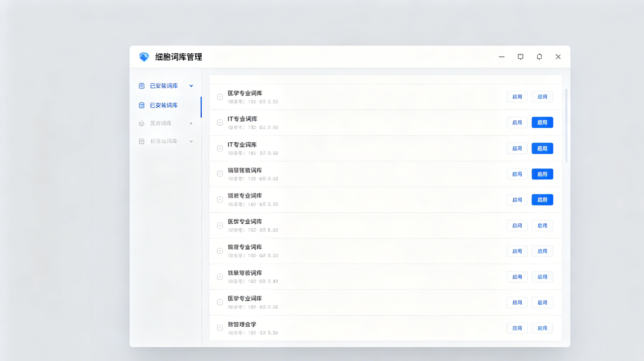Image resolution: width=644 pixels, height=361 pixels.
Task: Click outlined 启用 button in the fifth row
Action: click(x=517, y=200)
